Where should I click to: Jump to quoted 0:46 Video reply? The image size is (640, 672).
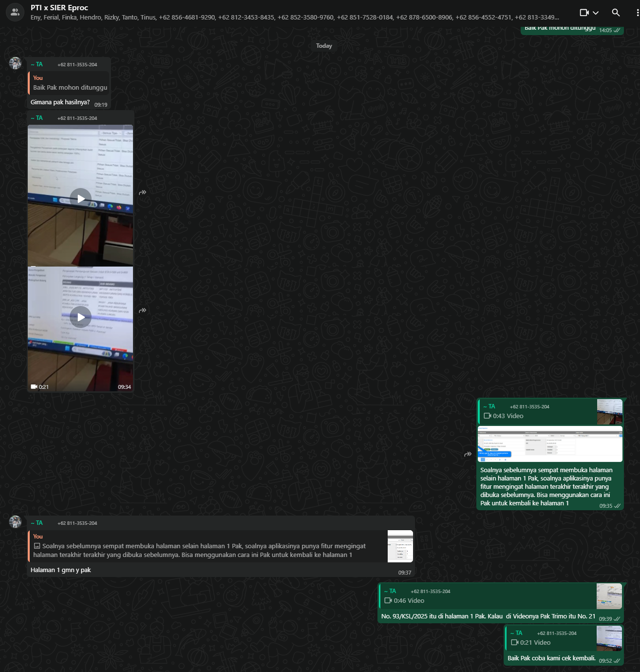pos(487,596)
